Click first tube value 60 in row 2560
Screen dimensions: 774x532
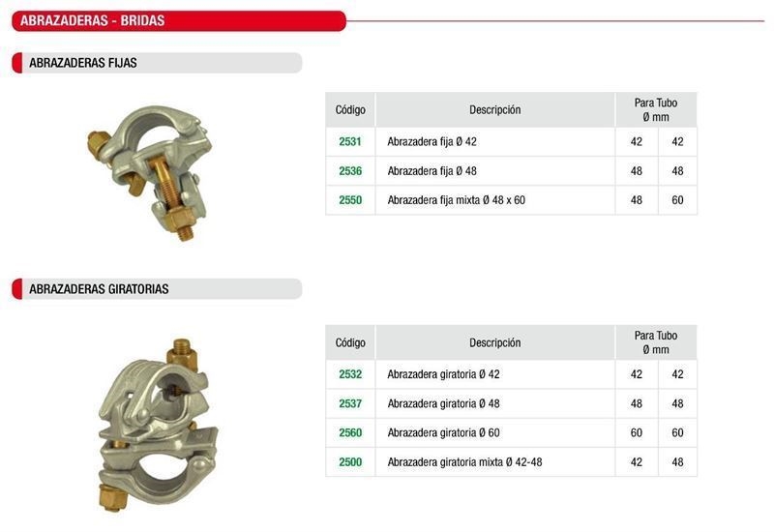click(x=637, y=432)
